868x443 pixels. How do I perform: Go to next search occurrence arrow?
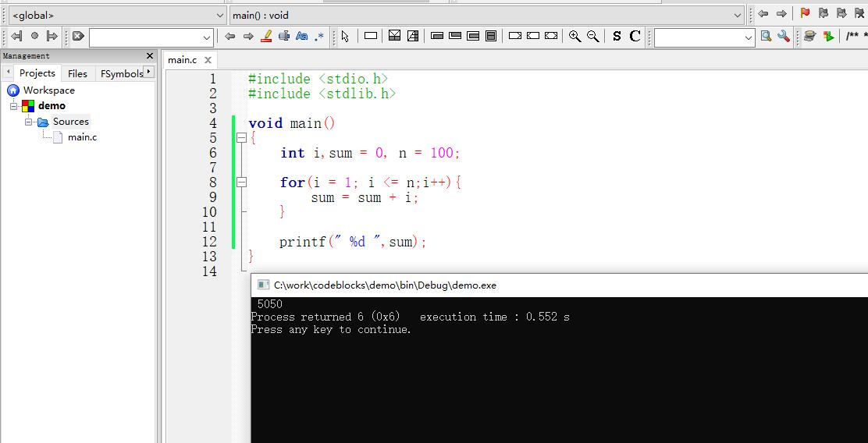coord(248,37)
